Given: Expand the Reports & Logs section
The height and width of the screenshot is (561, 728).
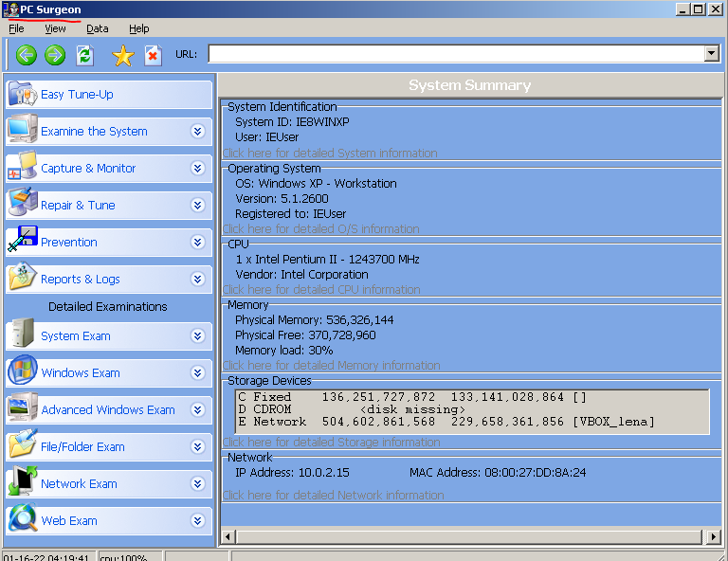Looking at the screenshot, I should point(198,279).
